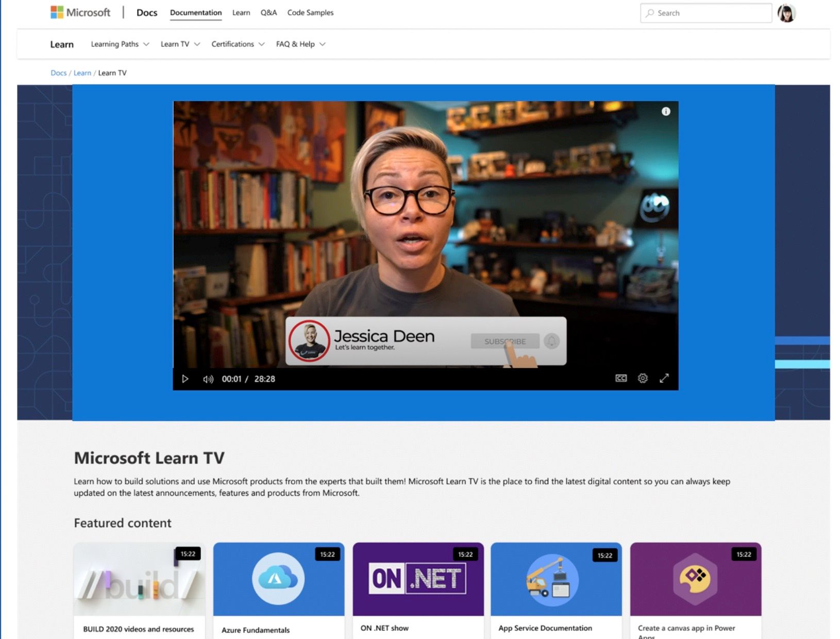
Task: Click the Azure Fundamentals cloud thumbnail
Action: pyautogui.click(x=278, y=579)
